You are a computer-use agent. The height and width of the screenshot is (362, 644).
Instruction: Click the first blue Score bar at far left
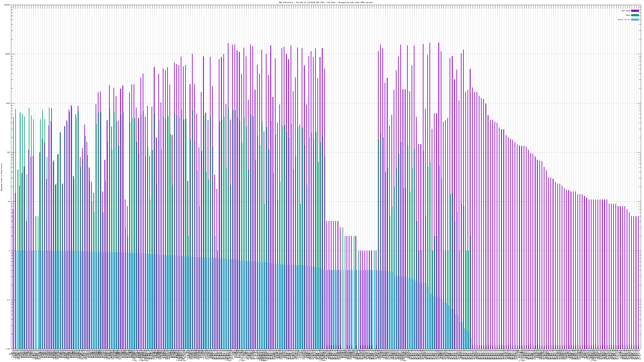coord(14,300)
